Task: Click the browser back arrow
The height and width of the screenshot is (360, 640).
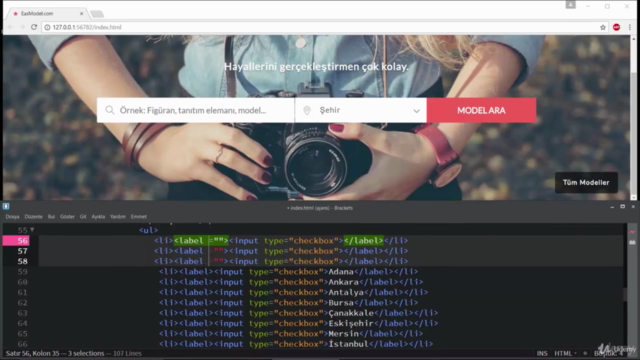Action: pyautogui.click(x=11, y=27)
